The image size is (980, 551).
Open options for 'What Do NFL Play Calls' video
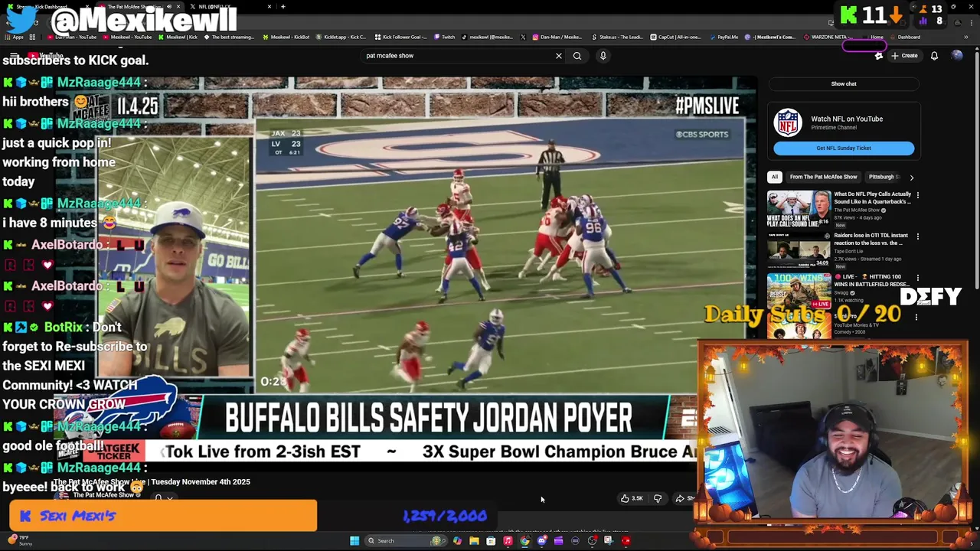[917, 195]
